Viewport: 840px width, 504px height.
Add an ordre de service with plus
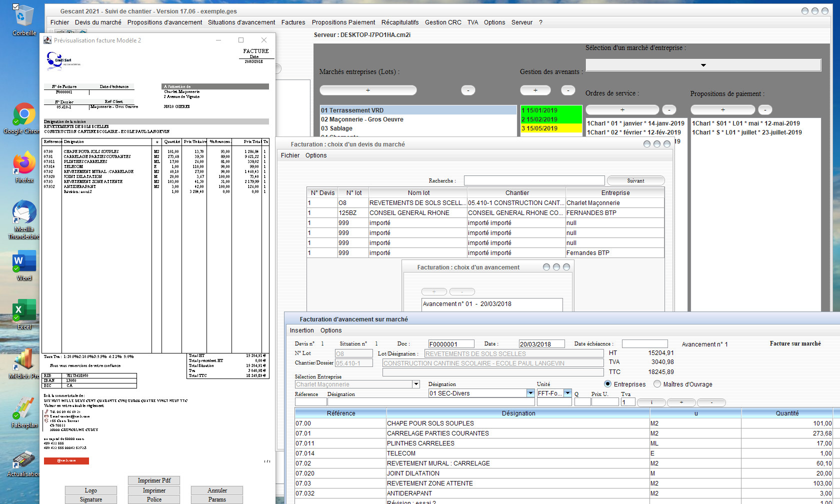click(622, 109)
